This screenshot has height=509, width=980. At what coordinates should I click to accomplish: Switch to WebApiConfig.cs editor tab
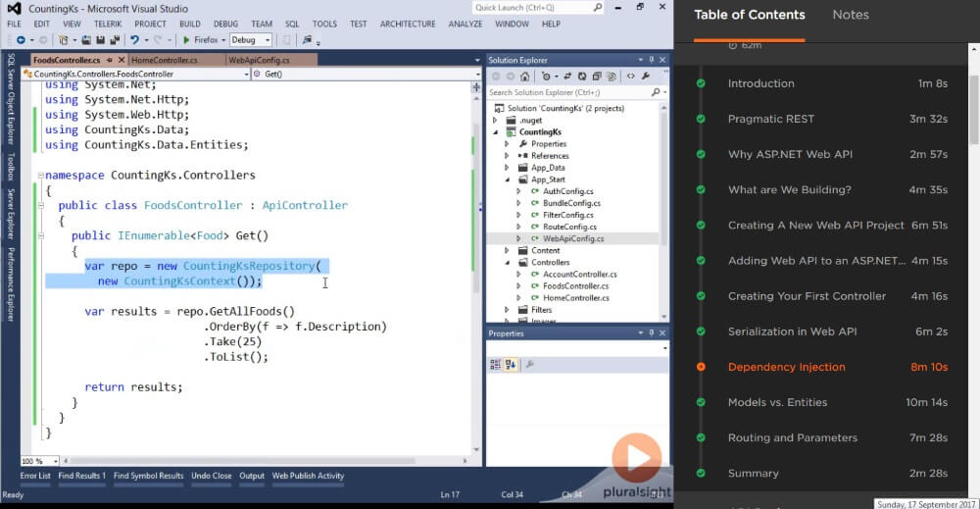[x=259, y=60]
